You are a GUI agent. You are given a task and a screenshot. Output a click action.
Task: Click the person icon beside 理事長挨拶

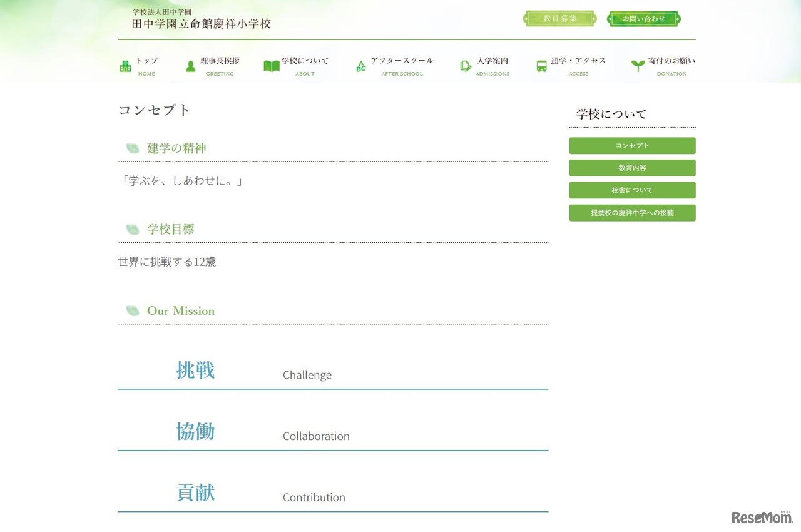pos(190,65)
